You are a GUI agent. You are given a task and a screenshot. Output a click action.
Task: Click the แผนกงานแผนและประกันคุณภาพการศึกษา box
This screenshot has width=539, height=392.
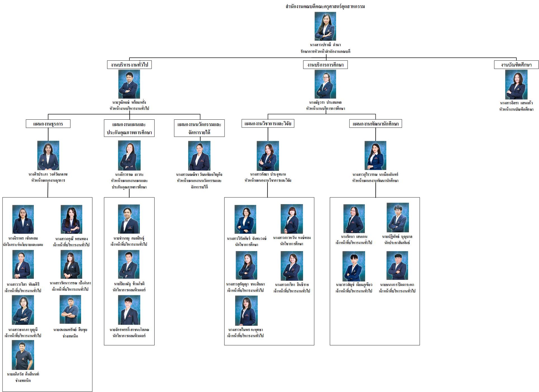pos(129,128)
